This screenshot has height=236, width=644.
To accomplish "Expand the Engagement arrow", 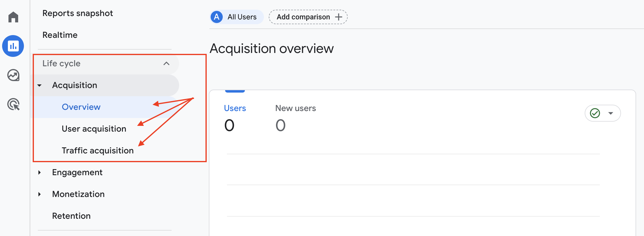I will coord(39,172).
